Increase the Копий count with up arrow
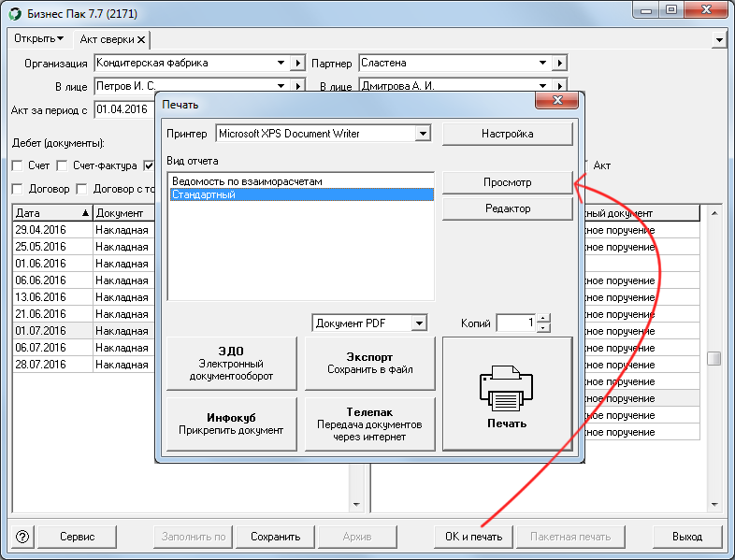The width and height of the screenshot is (735, 560). (542, 318)
